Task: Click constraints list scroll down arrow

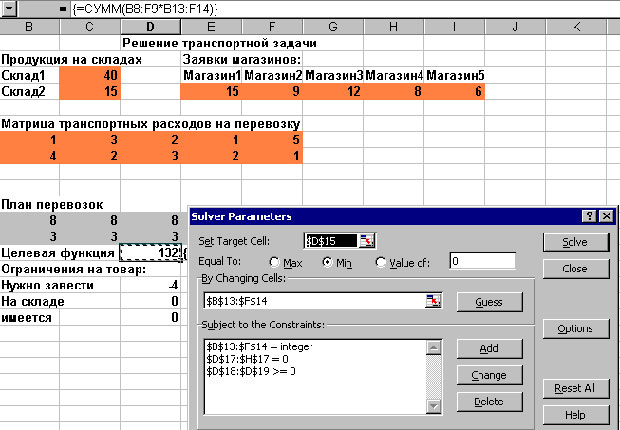Action: pos(434,406)
